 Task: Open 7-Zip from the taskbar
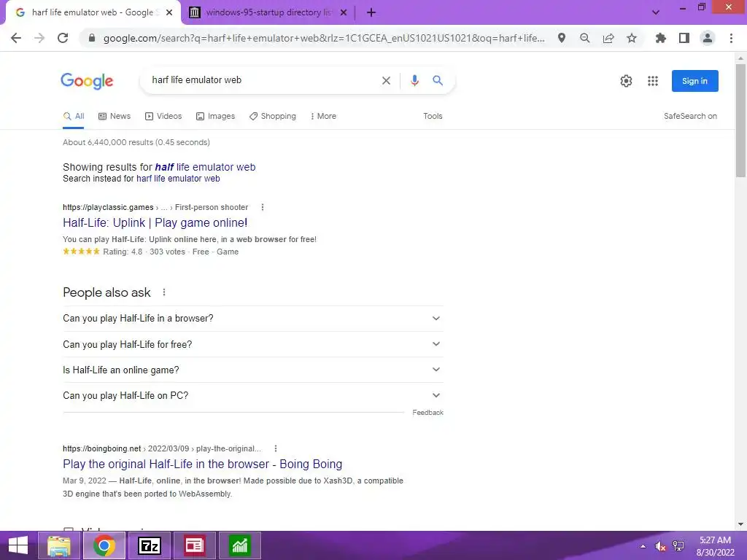149,545
